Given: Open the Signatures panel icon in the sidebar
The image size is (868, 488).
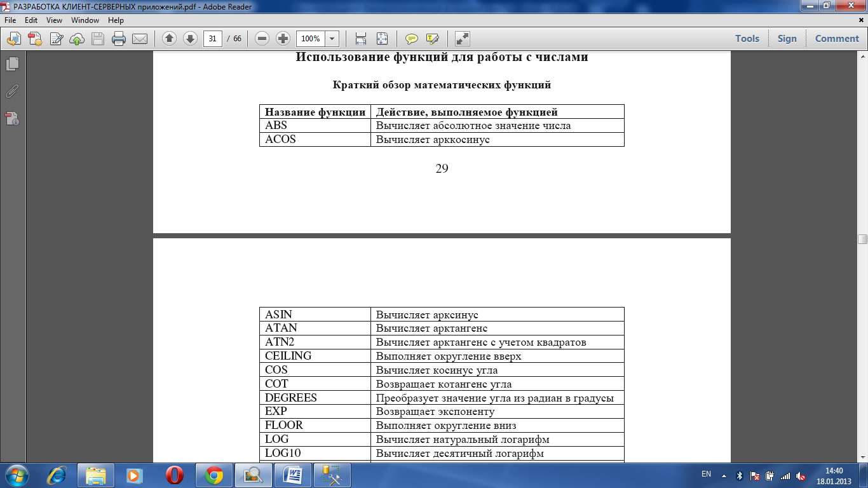Looking at the screenshot, I should coord(12,118).
